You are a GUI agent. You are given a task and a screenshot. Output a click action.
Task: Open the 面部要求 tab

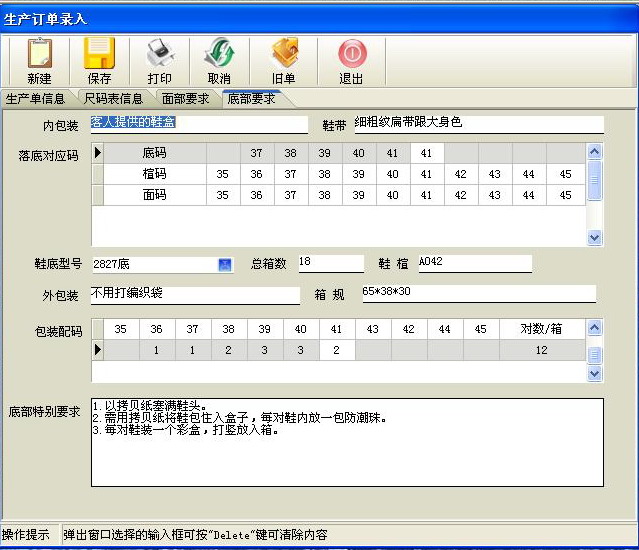pos(185,99)
